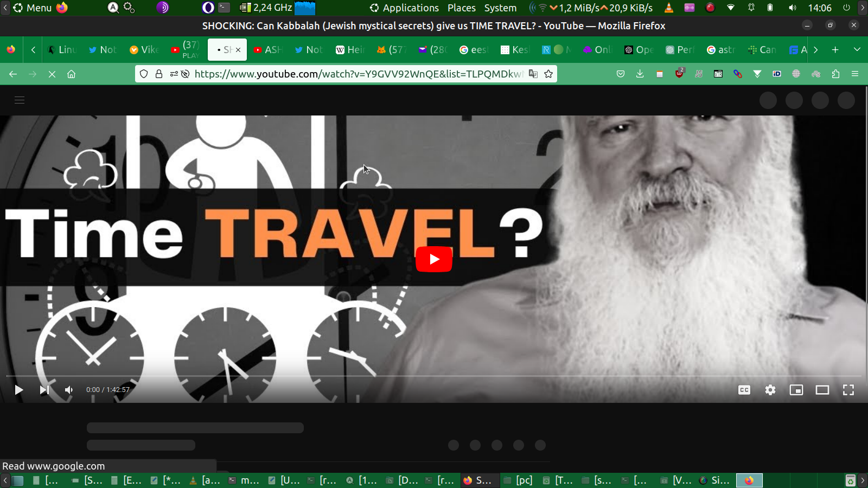Open the Firefox downloads panel
Screen dimensions: 868x488
640,74
